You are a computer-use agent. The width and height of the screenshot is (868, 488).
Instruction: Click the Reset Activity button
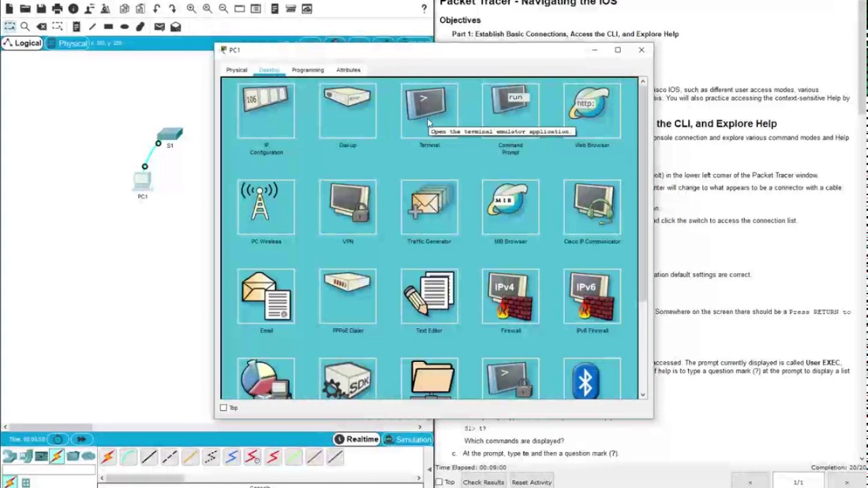(532, 482)
